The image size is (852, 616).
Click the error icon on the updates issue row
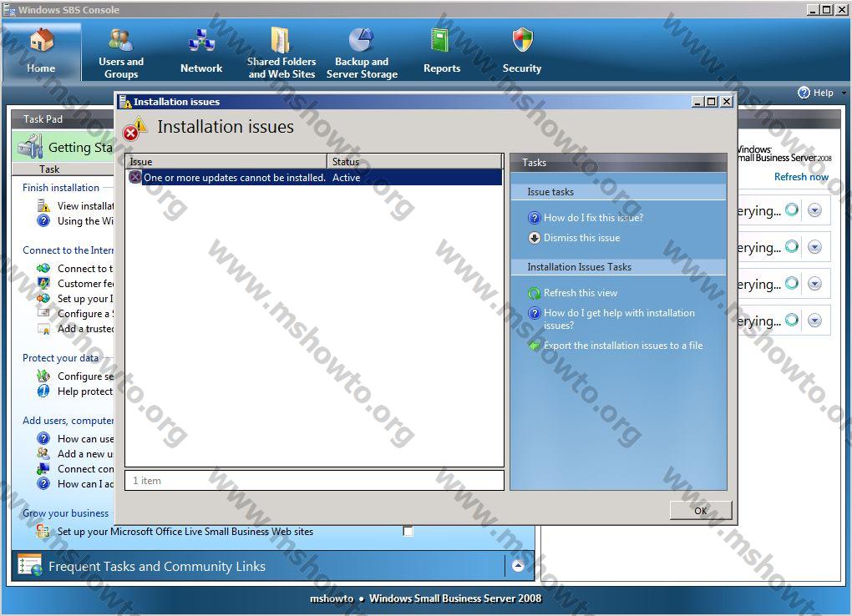click(x=134, y=177)
